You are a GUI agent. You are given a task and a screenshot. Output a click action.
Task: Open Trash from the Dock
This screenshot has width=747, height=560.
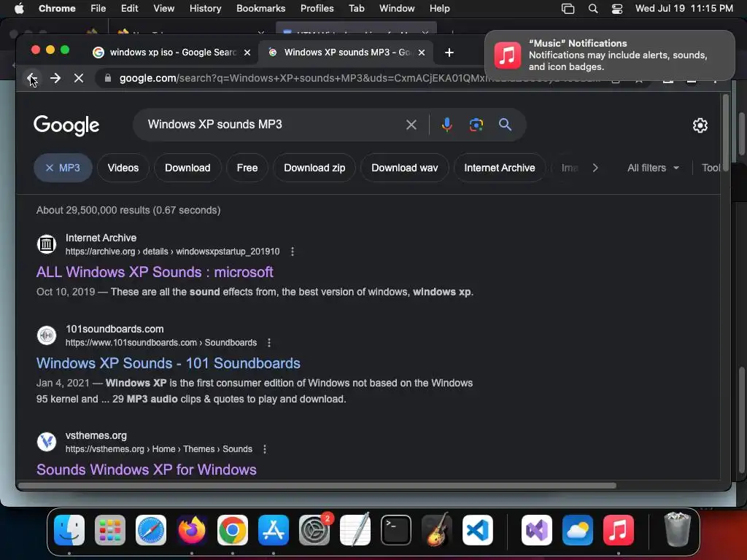677,529
